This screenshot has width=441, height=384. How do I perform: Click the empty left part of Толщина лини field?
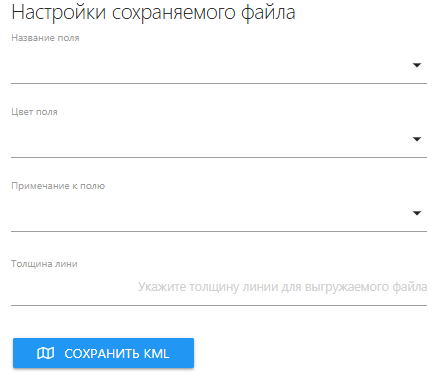[73, 287]
